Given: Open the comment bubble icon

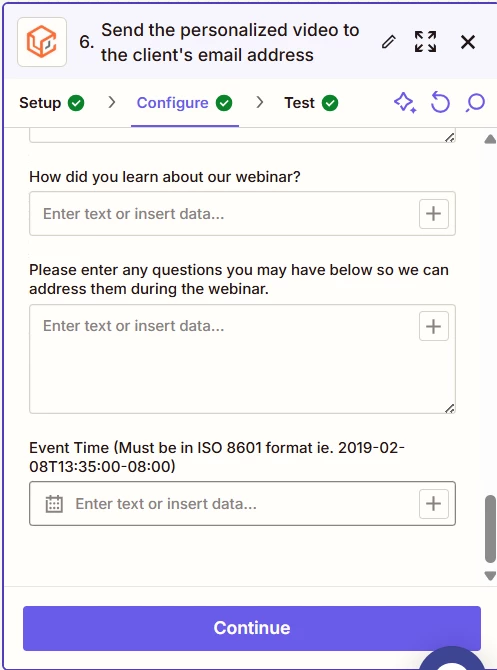Looking at the screenshot, I should [475, 103].
